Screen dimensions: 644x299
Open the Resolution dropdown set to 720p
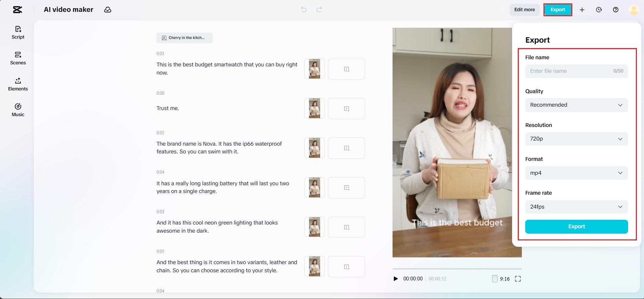coord(576,139)
